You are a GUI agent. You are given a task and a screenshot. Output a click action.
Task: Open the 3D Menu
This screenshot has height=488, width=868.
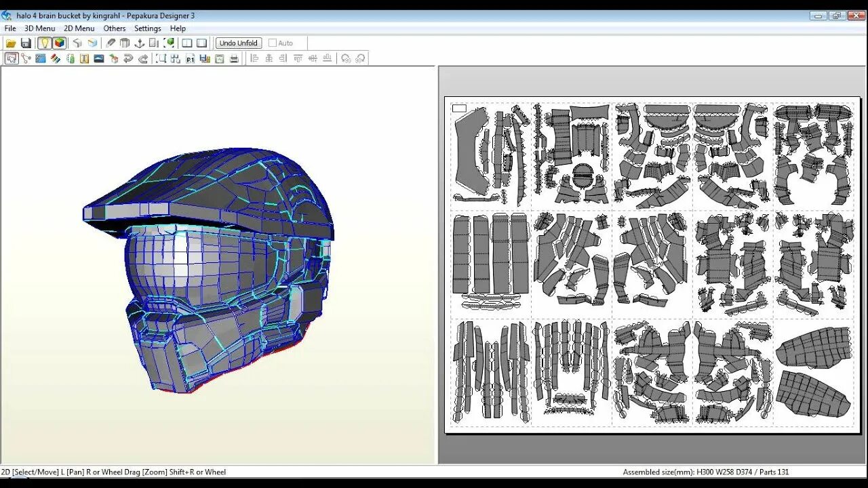(x=39, y=28)
